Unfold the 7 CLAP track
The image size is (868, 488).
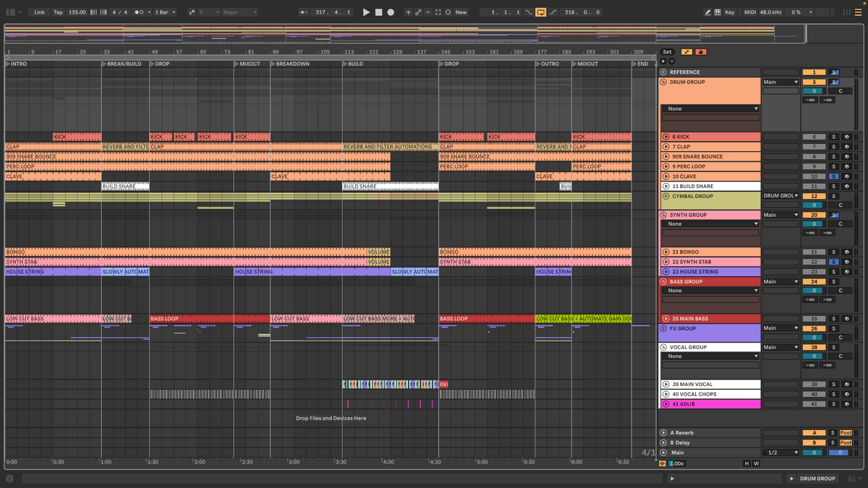pyautogui.click(x=665, y=147)
